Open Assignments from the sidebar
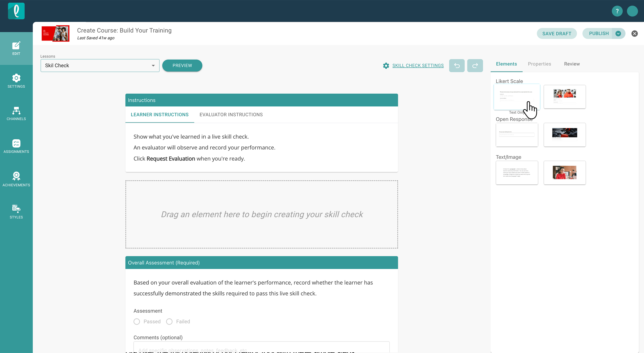 click(16, 146)
